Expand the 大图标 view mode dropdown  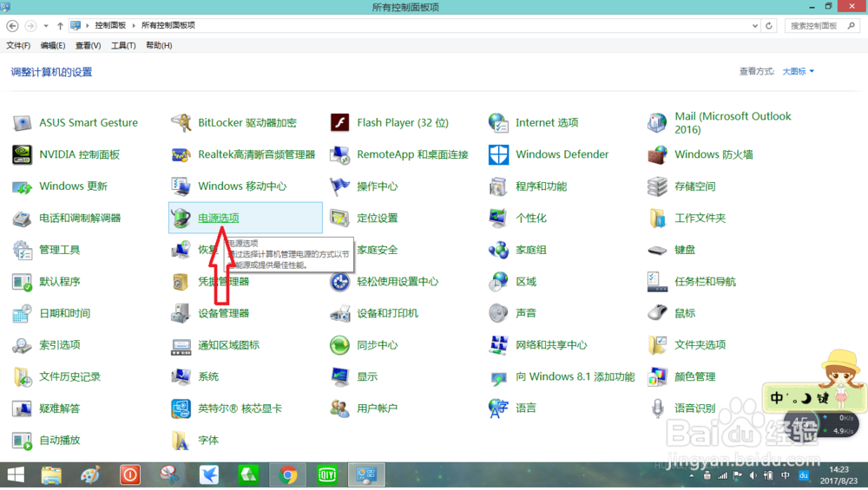[799, 71]
